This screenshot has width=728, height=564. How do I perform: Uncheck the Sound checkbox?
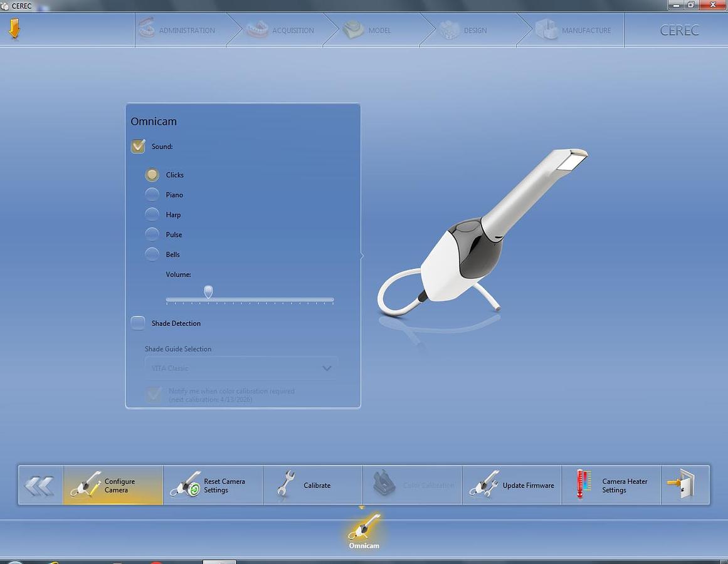(138, 146)
